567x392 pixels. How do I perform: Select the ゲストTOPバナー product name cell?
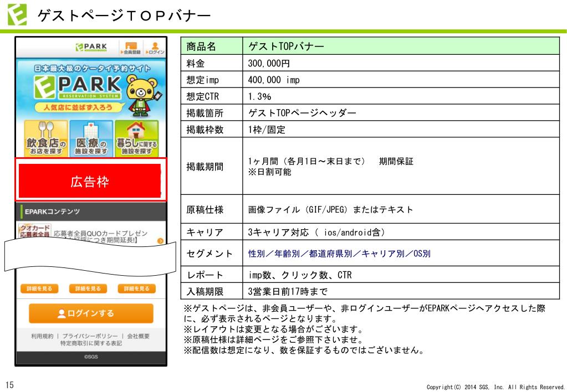click(401, 47)
